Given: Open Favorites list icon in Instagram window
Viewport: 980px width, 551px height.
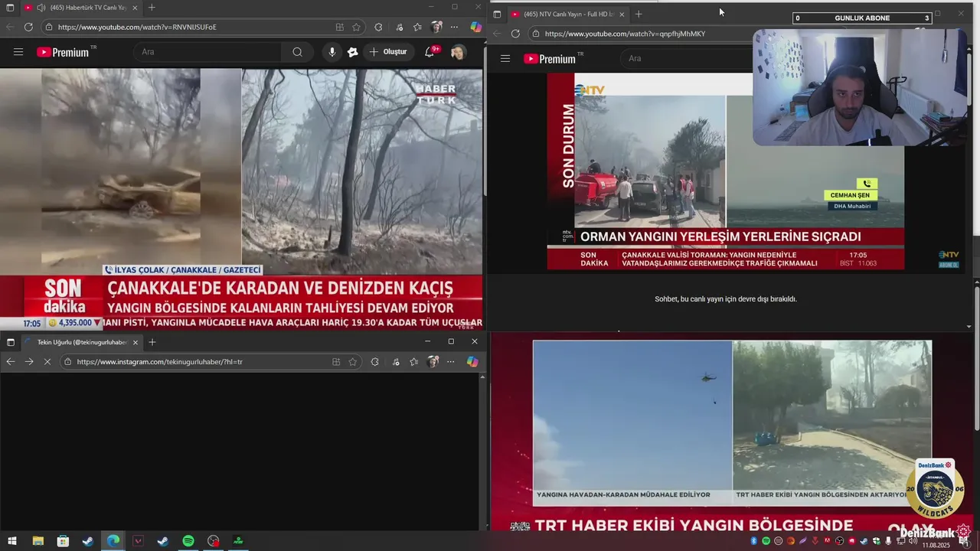Looking at the screenshot, I should coord(414,361).
